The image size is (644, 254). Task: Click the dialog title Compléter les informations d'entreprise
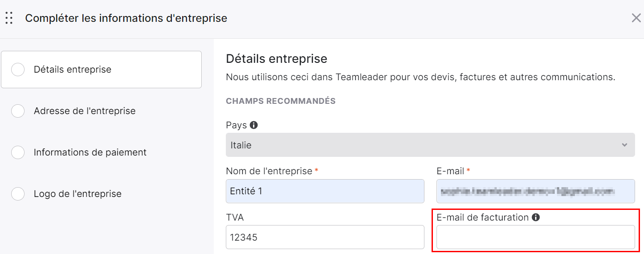126,18
